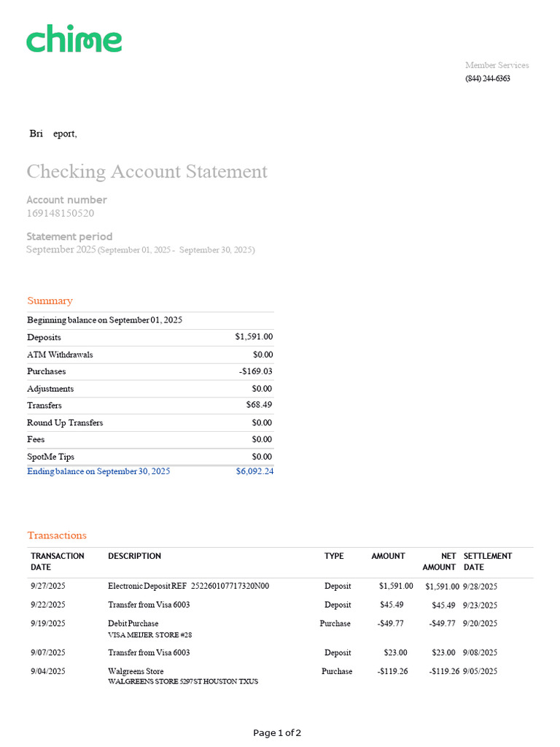
Task: Click the Transactions section heading
Action: [57, 535]
